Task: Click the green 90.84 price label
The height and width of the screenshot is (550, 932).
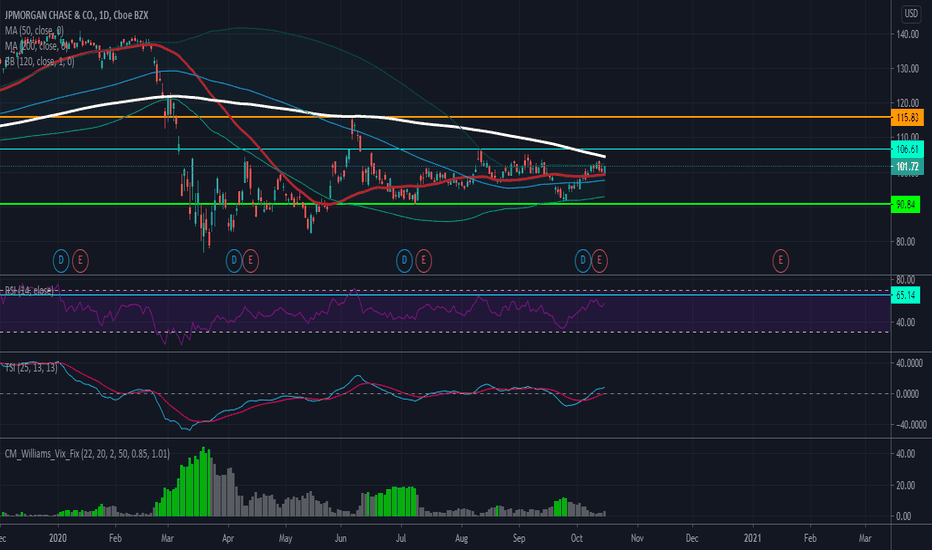Action: (x=906, y=205)
